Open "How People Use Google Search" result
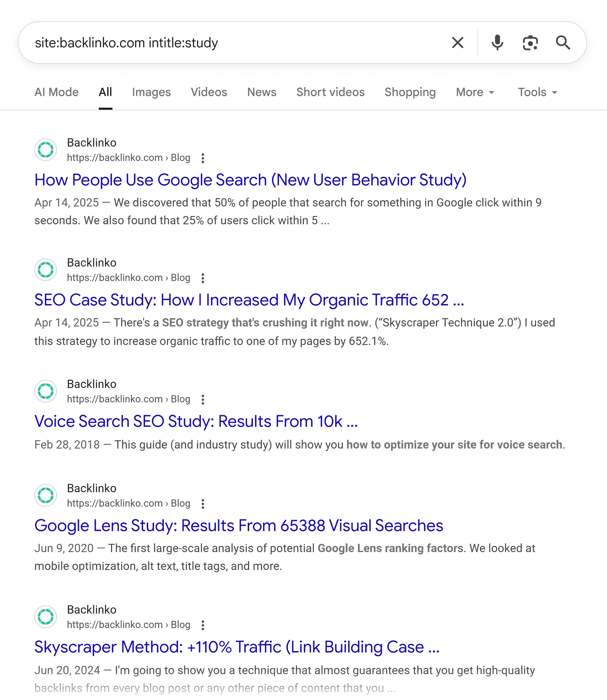Image resolution: width=607 pixels, height=700 pixels. click(x=250, y=180)
